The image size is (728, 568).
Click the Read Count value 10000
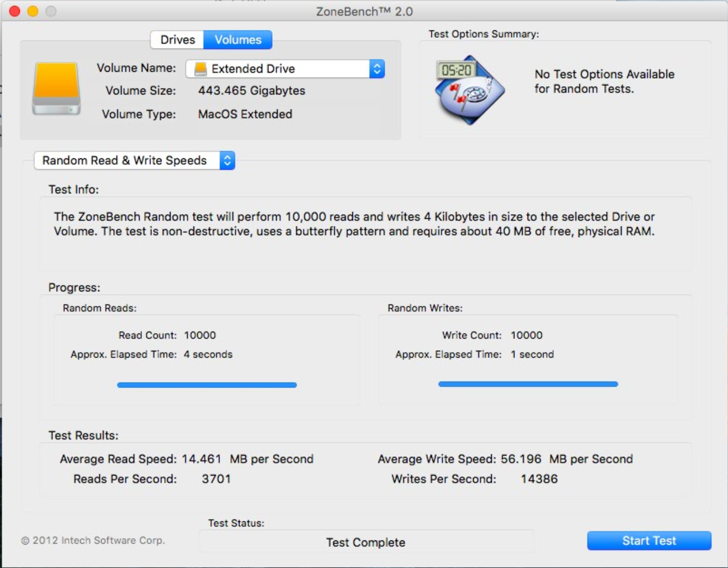[x=200, y=335]
